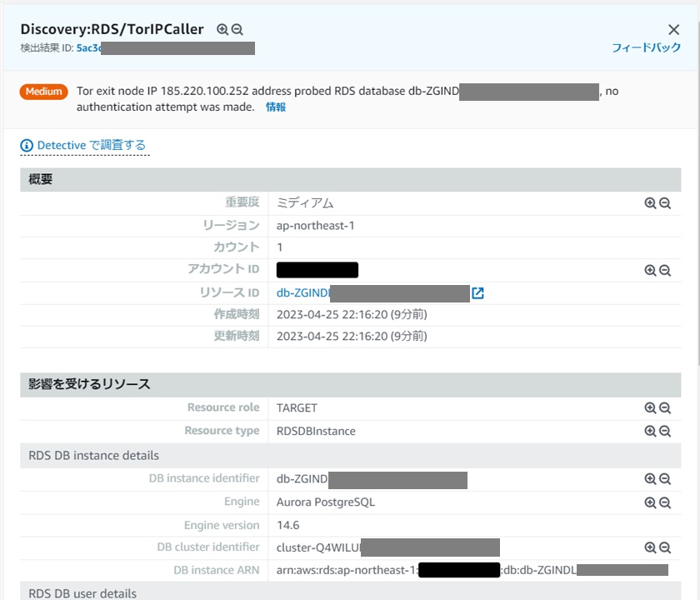
Task: Select Engine value Aurora PostgreSQL
Action: [x=326, y=502]
